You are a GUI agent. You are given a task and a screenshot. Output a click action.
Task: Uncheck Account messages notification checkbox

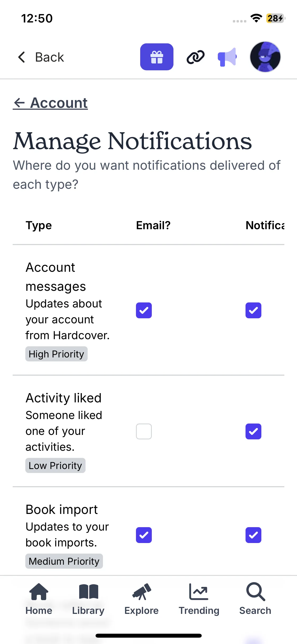(x=253, y=310)
